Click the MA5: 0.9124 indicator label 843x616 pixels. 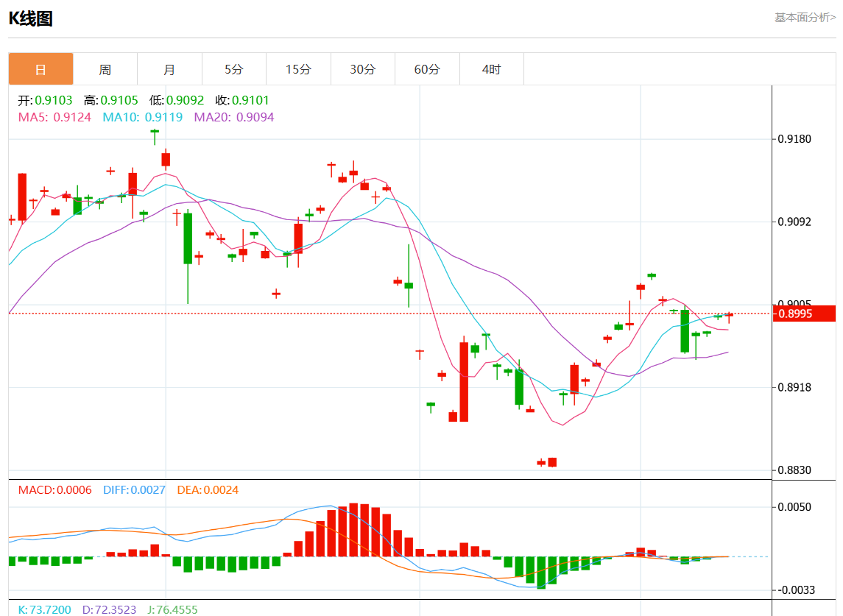pos(54,117)
